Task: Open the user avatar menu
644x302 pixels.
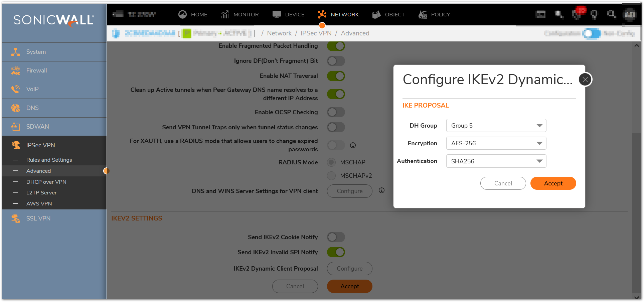Action: click(630, 14)
